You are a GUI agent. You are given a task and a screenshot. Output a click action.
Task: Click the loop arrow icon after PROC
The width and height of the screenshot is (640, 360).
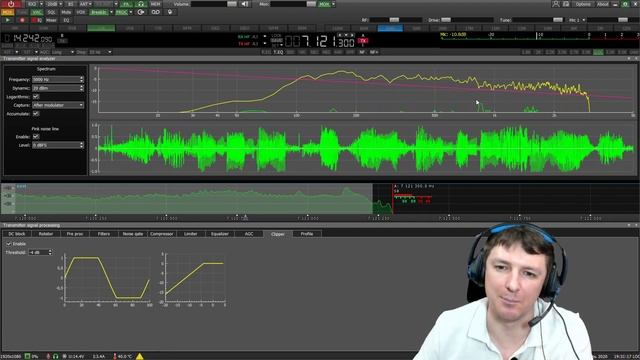point(141,12)
